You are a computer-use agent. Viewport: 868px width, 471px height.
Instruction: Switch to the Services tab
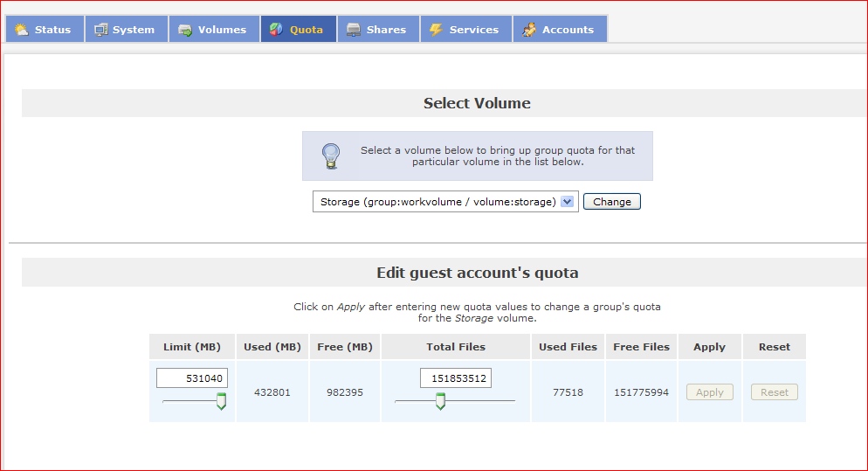(x=466, y=30)
